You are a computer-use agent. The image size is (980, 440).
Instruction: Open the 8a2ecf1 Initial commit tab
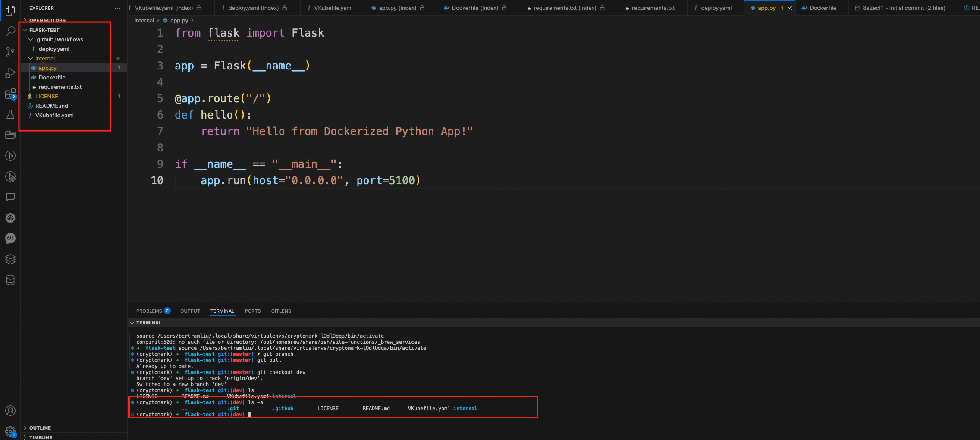tap(903, 8)
